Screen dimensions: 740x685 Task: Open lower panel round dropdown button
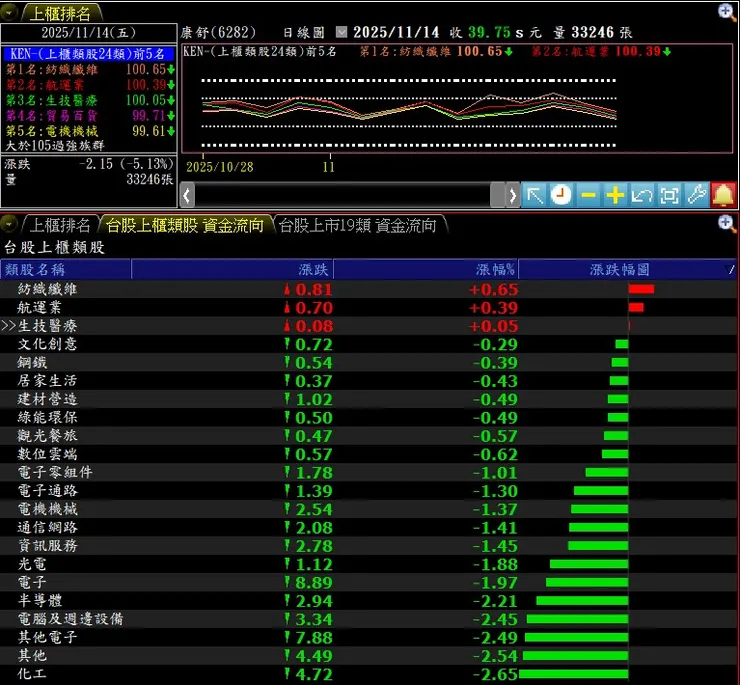point(9,224)
